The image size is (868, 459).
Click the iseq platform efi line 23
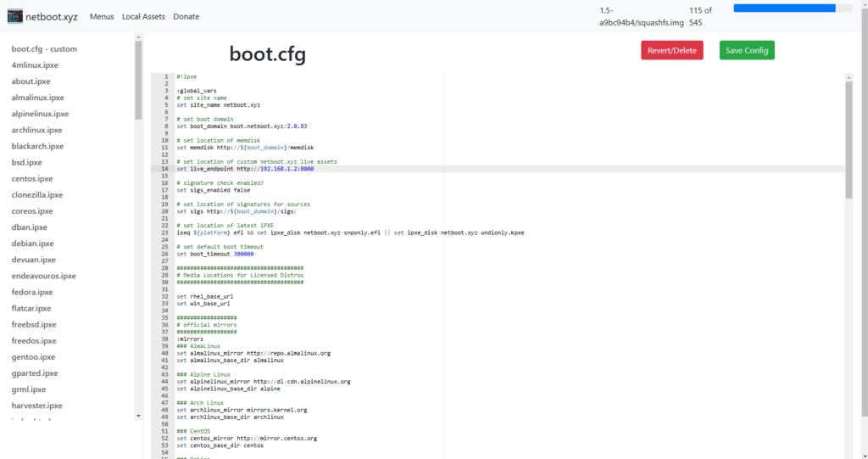pyautogui.click(x=350, y=232)
